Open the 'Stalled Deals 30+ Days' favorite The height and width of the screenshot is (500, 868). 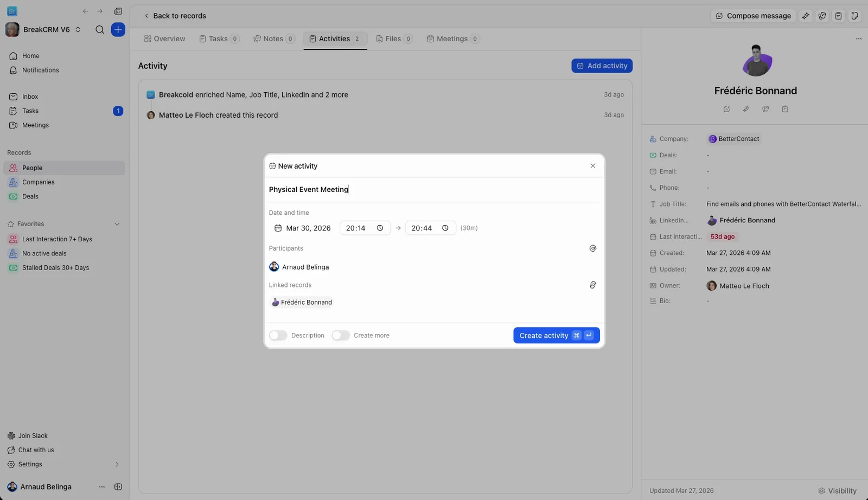(x=64, y=268)
